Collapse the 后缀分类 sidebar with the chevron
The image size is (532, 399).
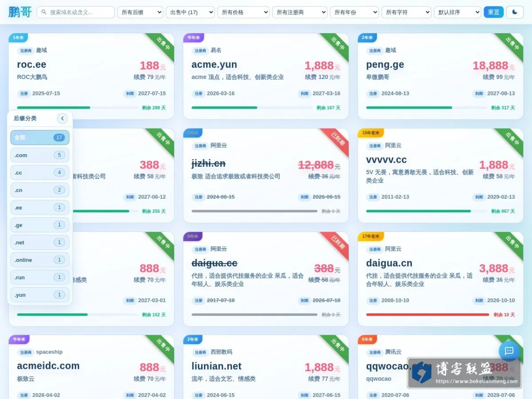click(62, 118)
